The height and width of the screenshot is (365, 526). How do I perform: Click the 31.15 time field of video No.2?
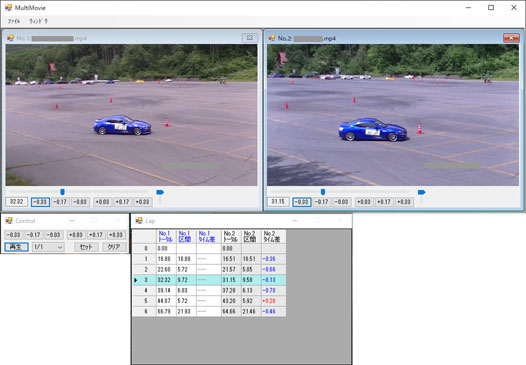click(278, 202)
